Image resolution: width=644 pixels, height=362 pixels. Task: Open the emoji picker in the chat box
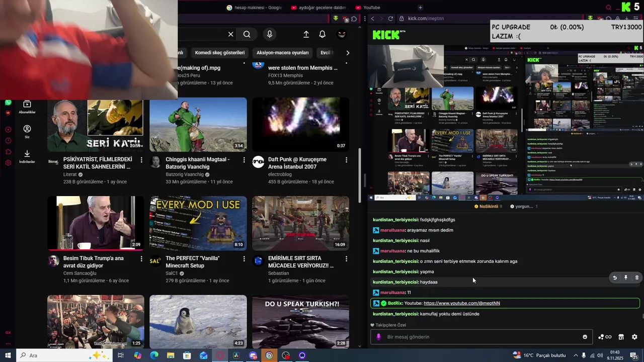click(x=585, y=337)
